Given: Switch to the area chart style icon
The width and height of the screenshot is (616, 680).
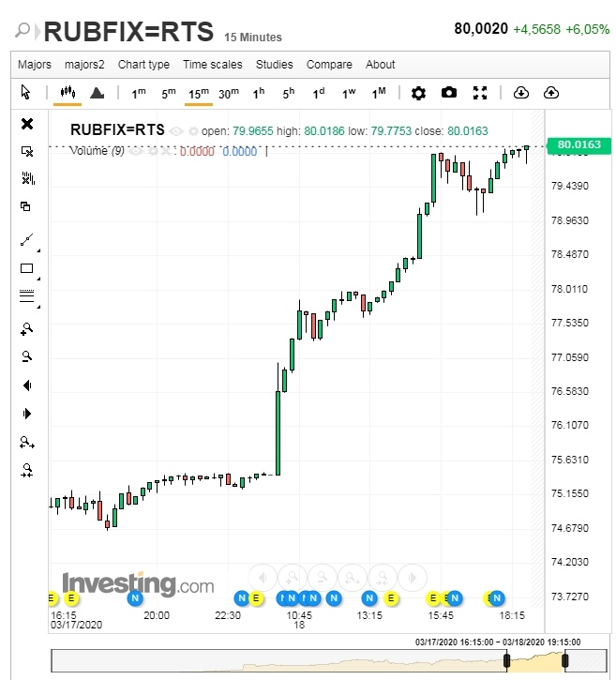Looking at the screenshot, I should point(97,93).
